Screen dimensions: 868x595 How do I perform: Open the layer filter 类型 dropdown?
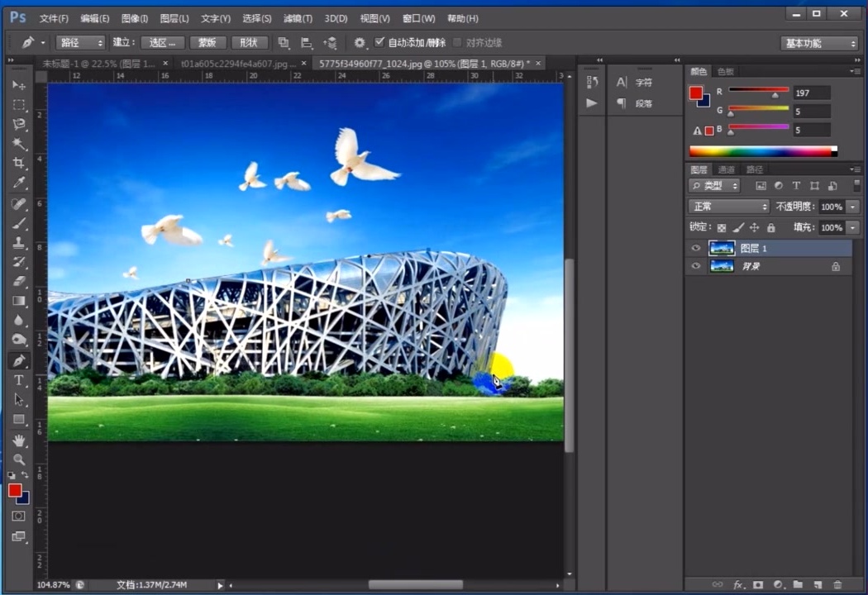coord(714,185)
